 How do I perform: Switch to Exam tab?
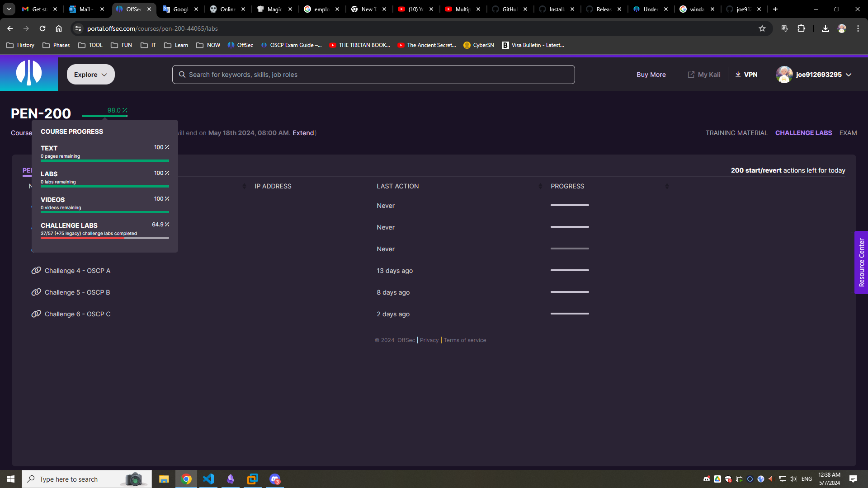(x=848, y=133)
